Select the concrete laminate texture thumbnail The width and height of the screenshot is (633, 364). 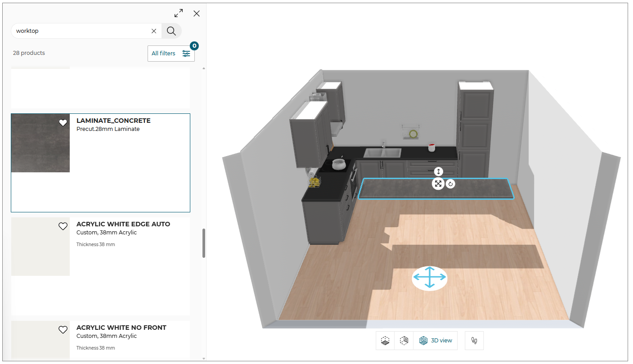pyautogui.click(x=40, y=143)
